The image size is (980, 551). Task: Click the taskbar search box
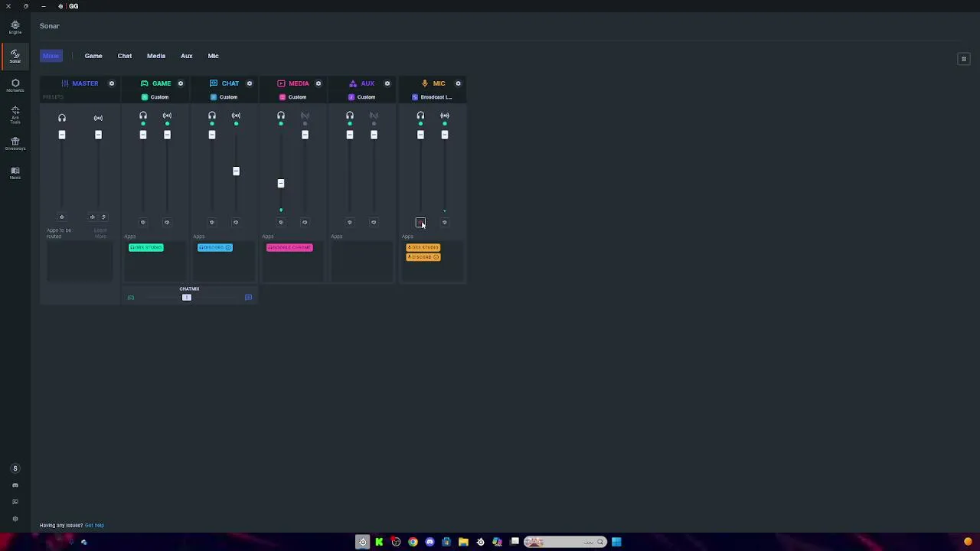pos(564,542)
